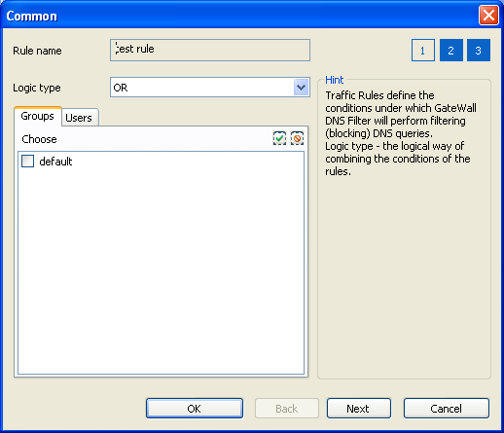Close the Common dialog window
The width and height of the screenshot is (504, 433).
coord(488,16)
